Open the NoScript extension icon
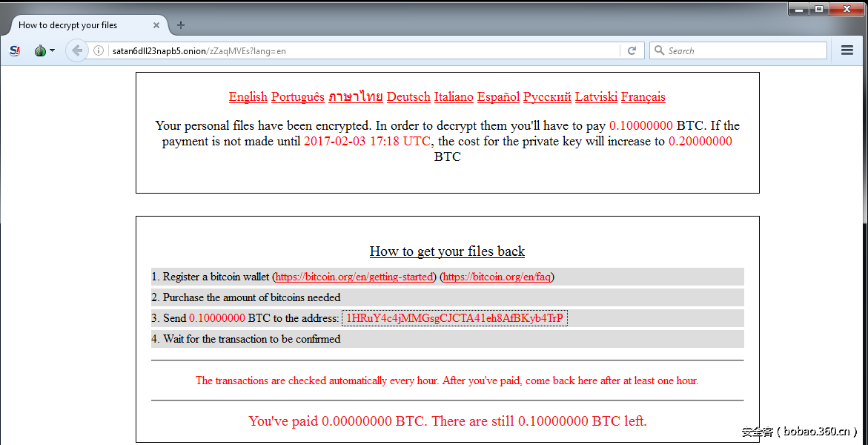The width and height of the screenshot is (868, 445). (15, 51)
